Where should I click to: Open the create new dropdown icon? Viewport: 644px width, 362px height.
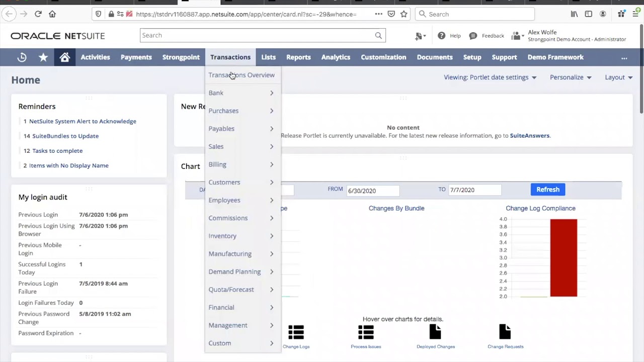coord(420,36)
